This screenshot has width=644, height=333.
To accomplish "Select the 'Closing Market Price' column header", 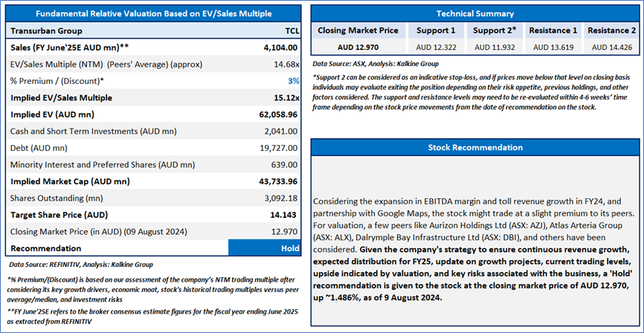I will tap(358, 30).
